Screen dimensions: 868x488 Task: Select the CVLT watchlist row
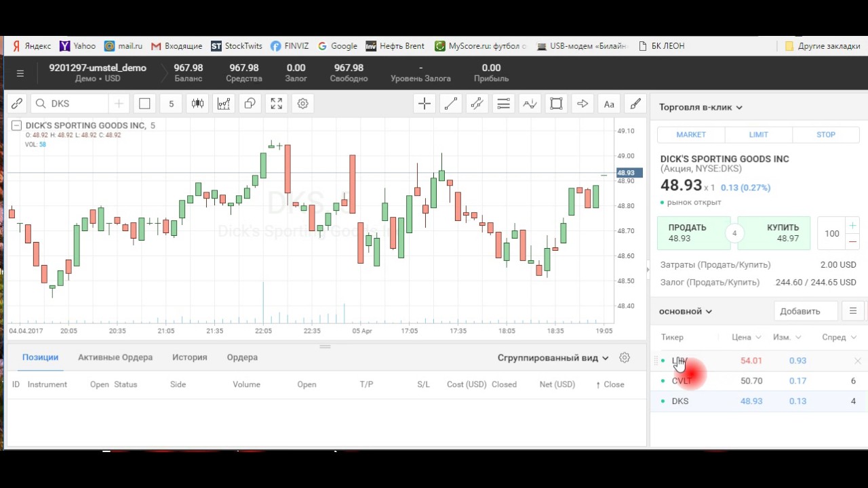(758, 381)
